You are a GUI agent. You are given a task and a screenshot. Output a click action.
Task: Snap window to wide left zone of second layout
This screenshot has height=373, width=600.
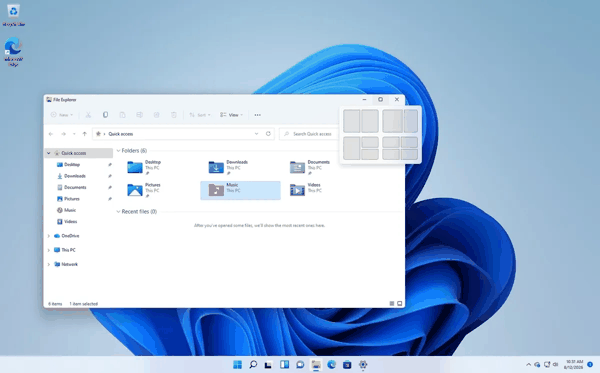click(x=392, y=121)
